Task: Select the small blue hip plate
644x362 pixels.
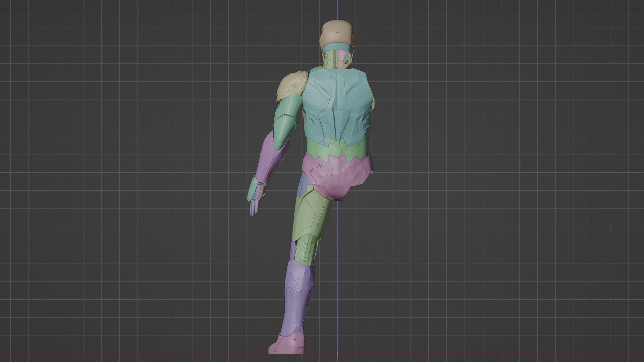Action: [305, 184]
